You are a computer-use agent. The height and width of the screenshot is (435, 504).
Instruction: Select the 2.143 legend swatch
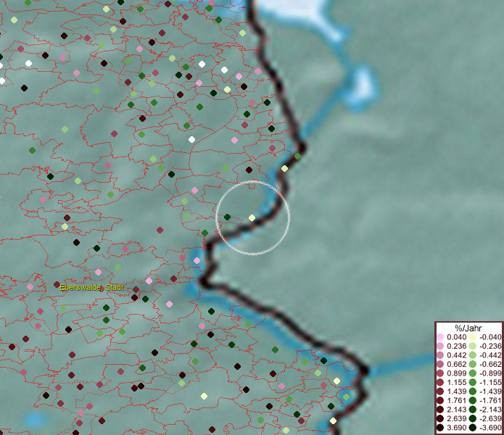coord(440,410)
